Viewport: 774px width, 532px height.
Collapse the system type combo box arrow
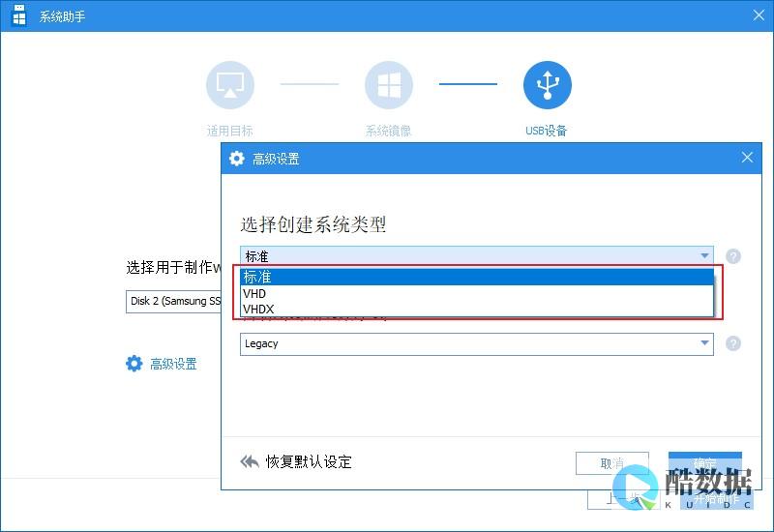pos(704,255)
